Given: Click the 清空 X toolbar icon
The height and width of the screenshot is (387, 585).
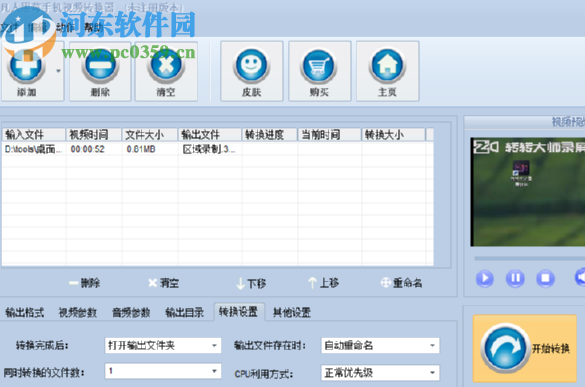Looking at the screenshot, I should tap(166, 66).
